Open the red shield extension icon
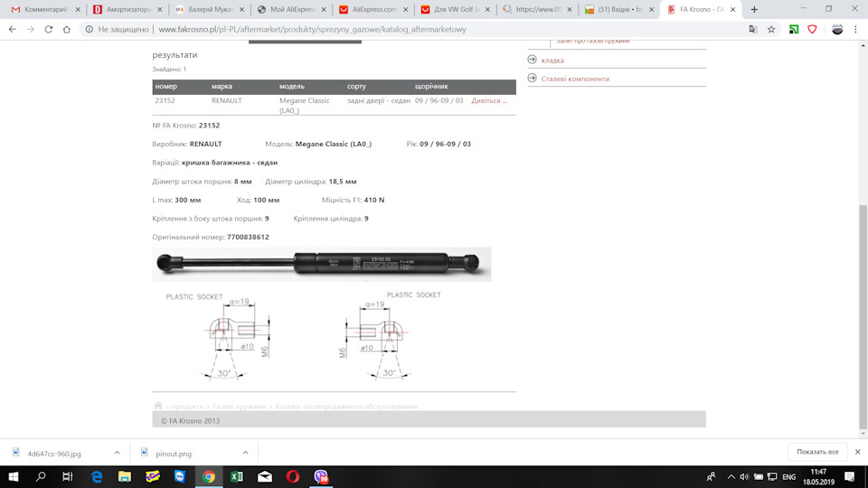 [x=812, y=29]
